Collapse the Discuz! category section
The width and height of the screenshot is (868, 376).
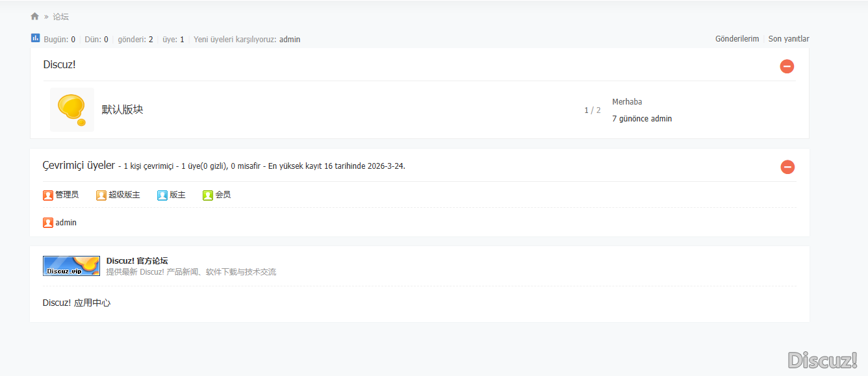pyautogui.click(x=787, y=66)
